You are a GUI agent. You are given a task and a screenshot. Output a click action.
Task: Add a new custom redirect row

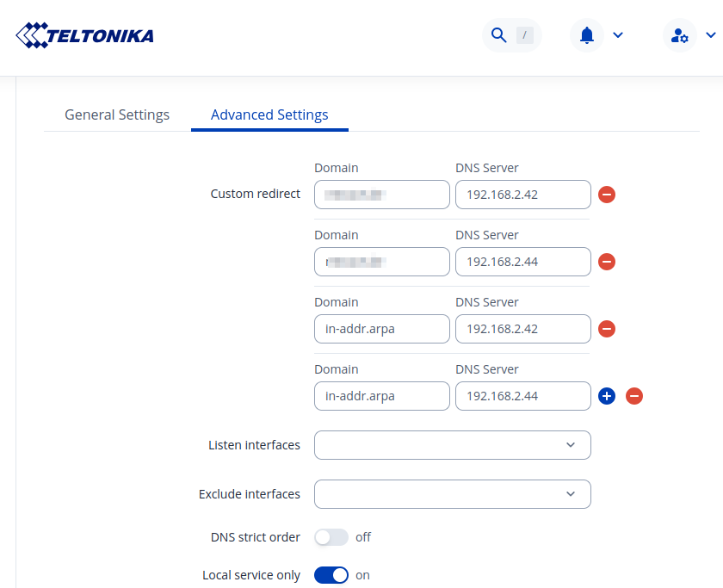pos(607,396)
